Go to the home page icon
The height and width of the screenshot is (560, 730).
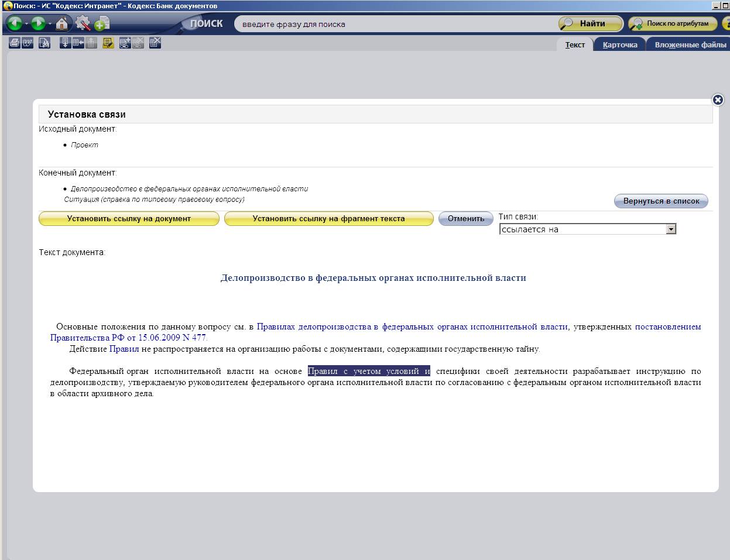point(63,23)
